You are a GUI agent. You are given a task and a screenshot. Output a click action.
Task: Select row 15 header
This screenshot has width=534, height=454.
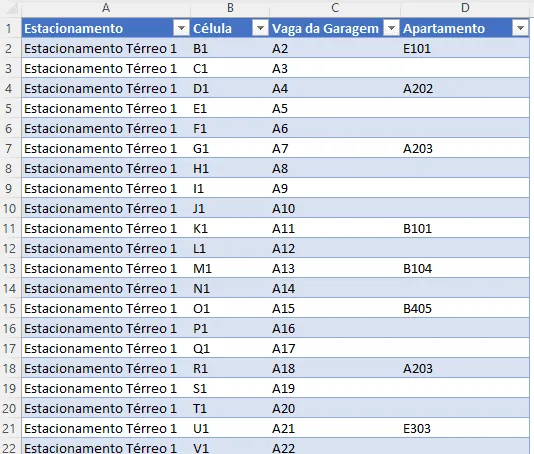[x=10, y=309]
